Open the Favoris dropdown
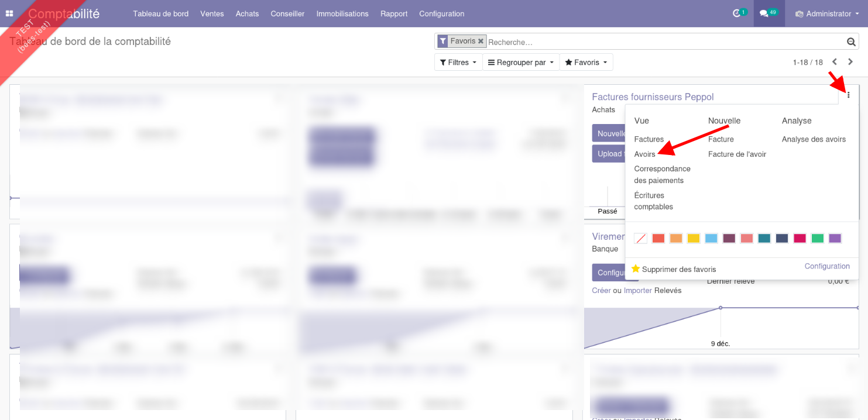This screenshot has height=420, width=868. 586,63
